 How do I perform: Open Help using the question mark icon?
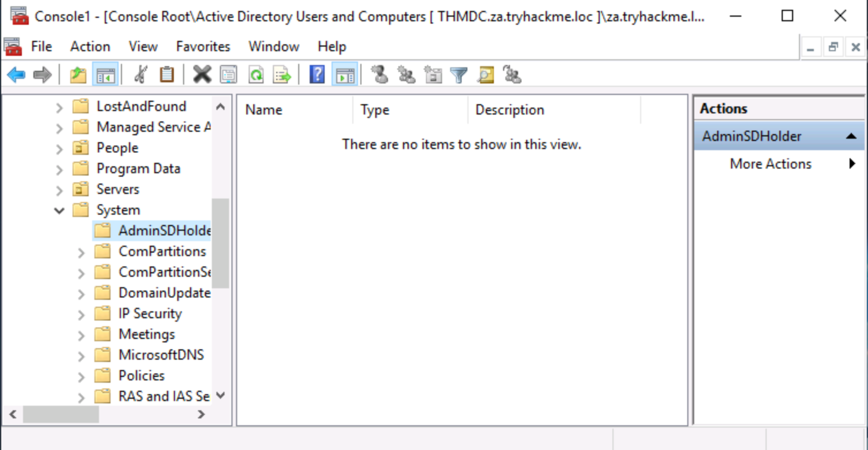[317, 75]
